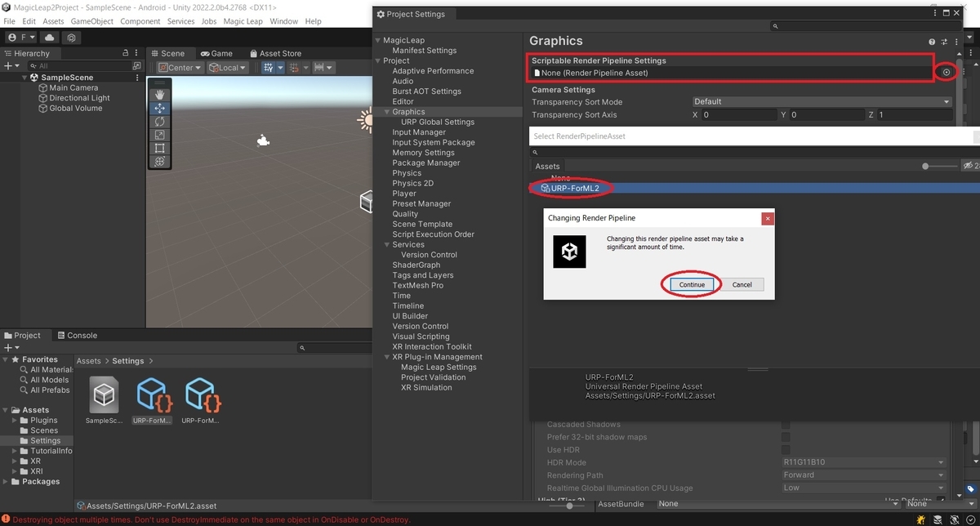Expand the Plugins folder in Project
Viewport: 980px width, 526px height.
[15, 421]
